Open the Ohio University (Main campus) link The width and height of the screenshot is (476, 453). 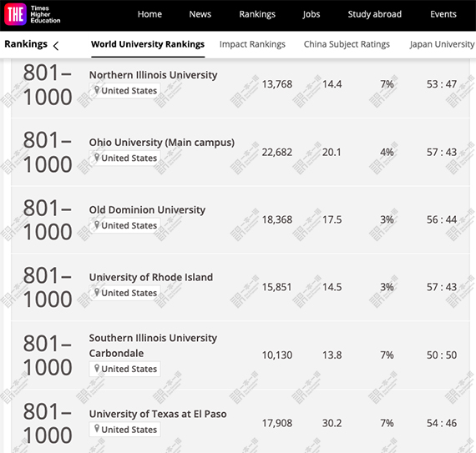(x=162, y=143)
